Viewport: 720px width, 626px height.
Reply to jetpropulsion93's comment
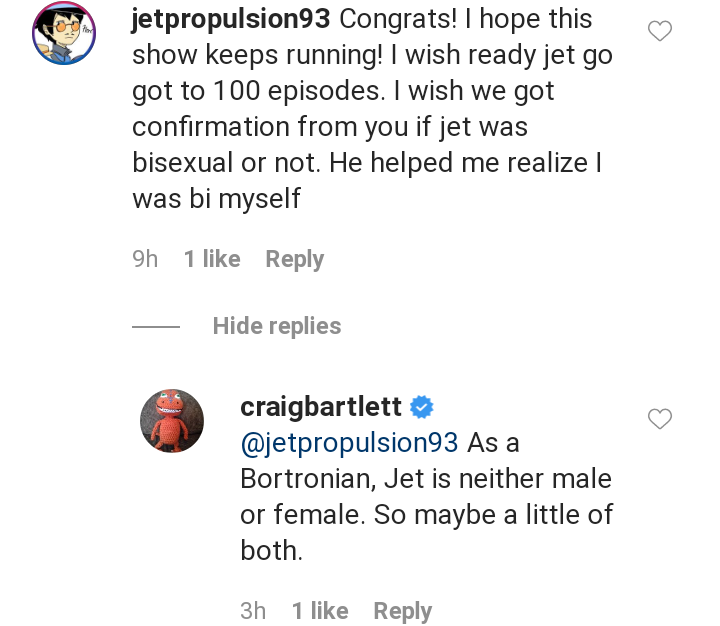294,259
